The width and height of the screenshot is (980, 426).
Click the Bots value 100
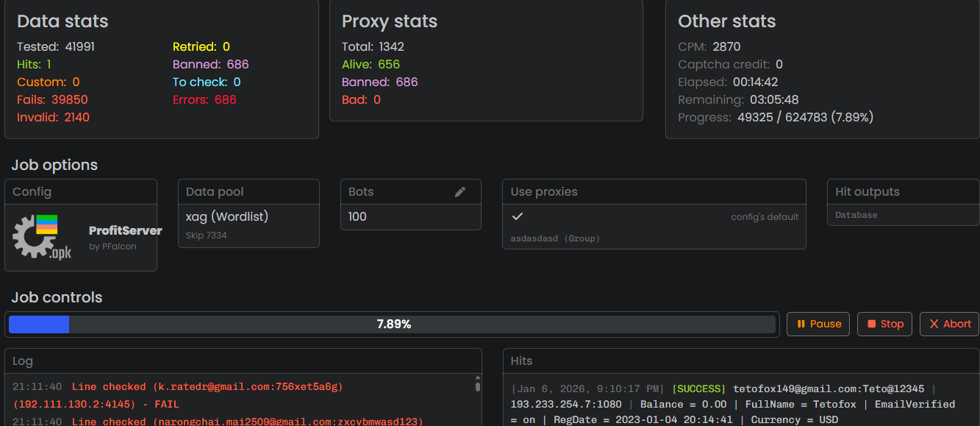tap(358, 216)
